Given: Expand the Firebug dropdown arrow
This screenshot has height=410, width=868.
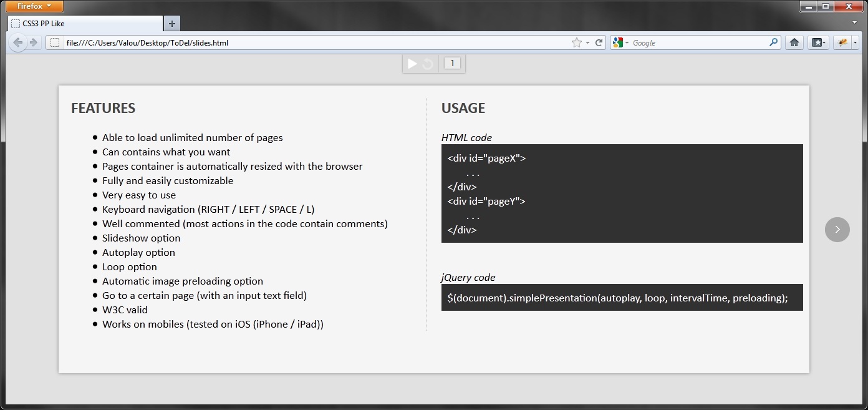Looking at the screenshot, I should [x=855, y=43].
